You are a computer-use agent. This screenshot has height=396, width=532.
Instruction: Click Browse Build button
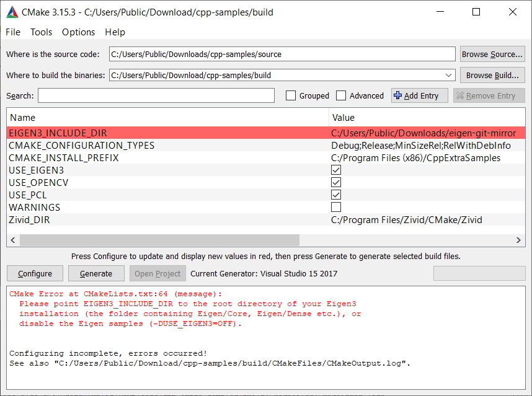pyautogui.click(x=492, y=75)
